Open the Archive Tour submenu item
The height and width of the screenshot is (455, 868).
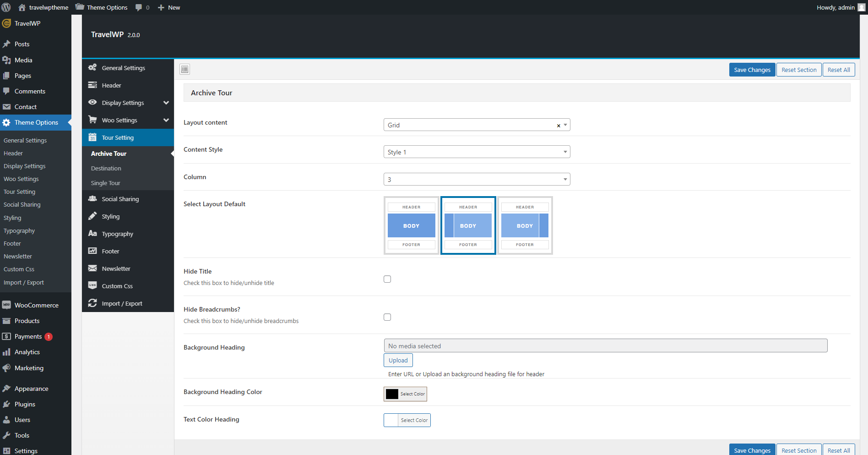(108, 153)
